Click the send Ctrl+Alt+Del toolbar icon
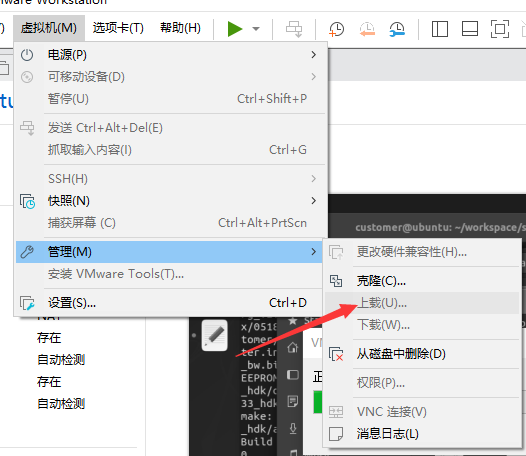This screenshot has height=456, width=526. coord(294,29)
